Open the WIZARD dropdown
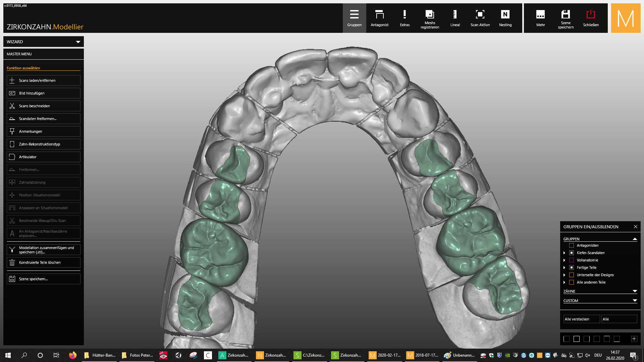 pyautogui.click(x=78, y=42)
